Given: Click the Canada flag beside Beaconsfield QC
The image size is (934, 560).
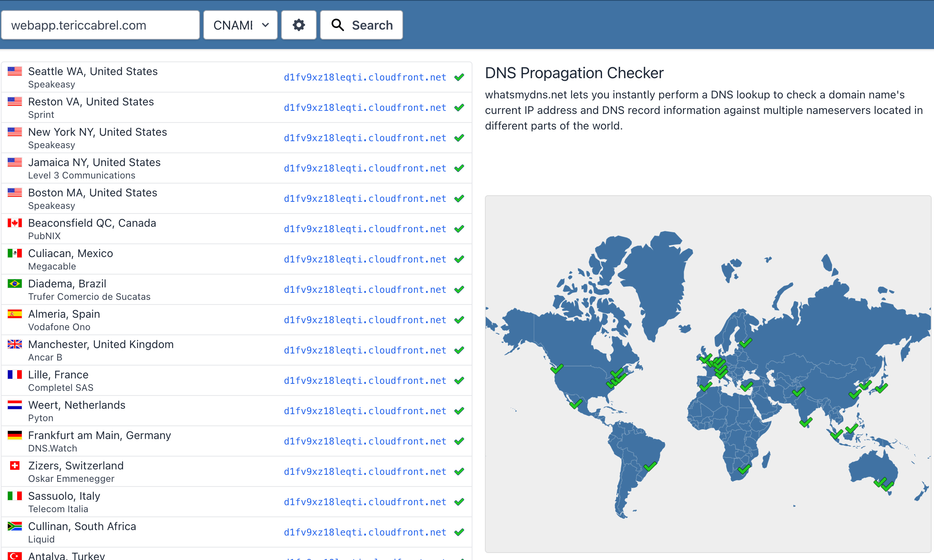Looking at the screenshot, I should (x=15, y=223).
